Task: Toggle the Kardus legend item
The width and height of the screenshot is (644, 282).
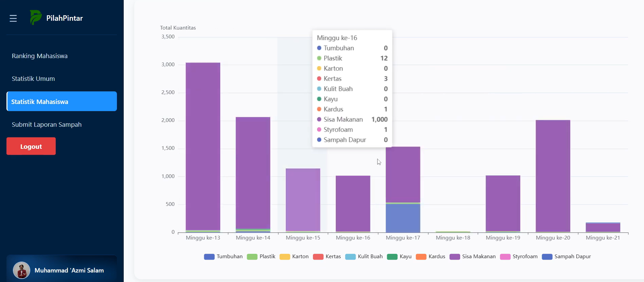Action: (431, 257)
